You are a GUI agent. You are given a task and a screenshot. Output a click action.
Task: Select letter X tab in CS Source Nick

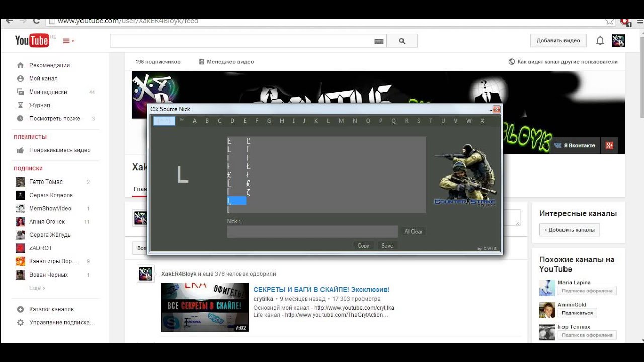[482, 121]
